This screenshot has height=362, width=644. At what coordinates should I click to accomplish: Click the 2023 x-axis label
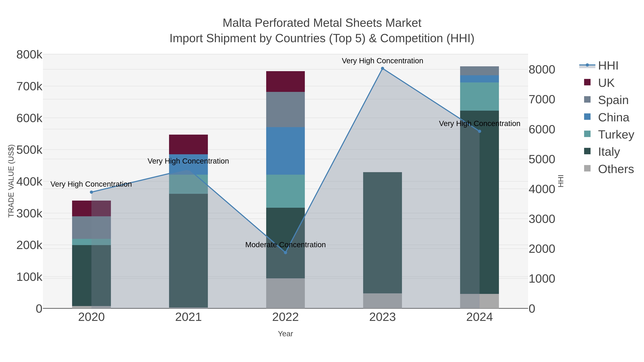coord(382,317)
